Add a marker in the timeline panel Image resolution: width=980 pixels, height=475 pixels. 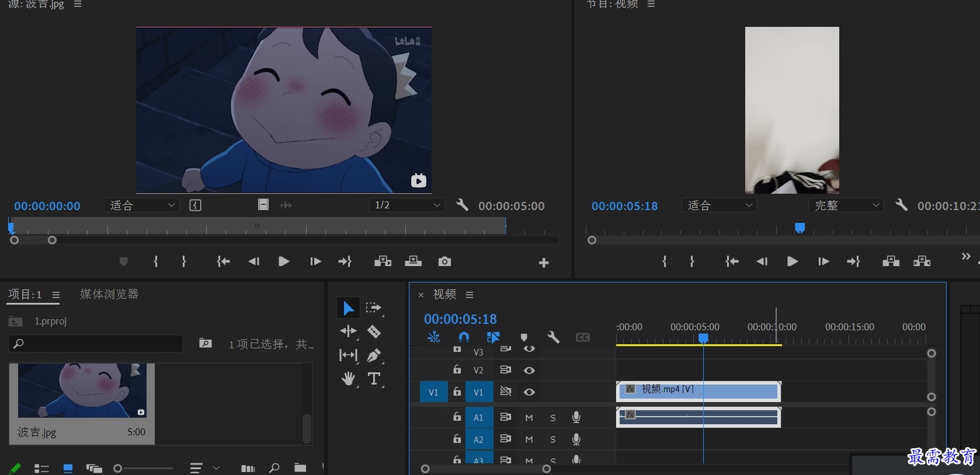[x=524, y=337]
